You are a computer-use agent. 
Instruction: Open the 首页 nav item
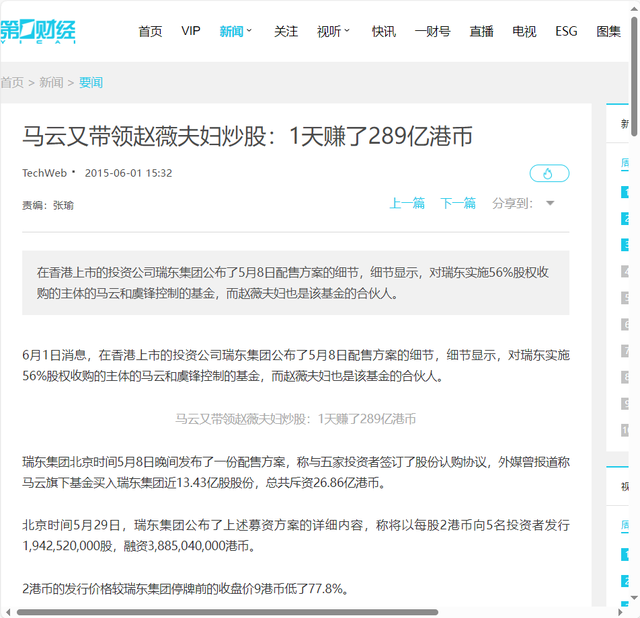[x=150, y=31]
